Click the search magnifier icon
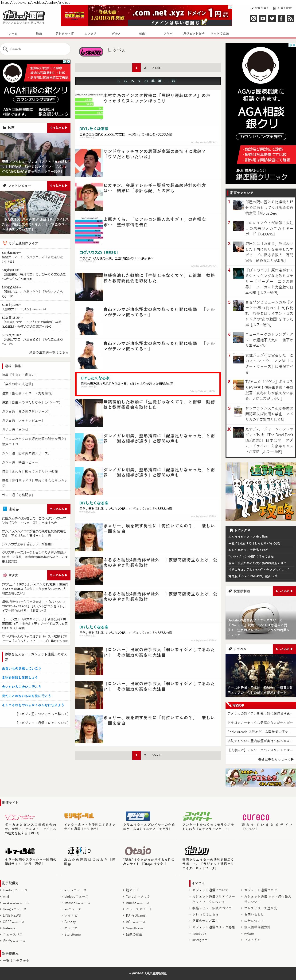The width and height of the screenshot is (296, 980). 5,49
